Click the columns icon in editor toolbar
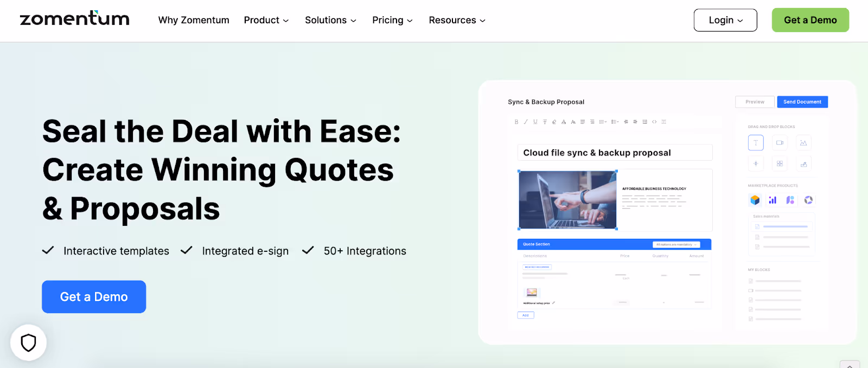 pyautogui.click(x=663, y=122)
